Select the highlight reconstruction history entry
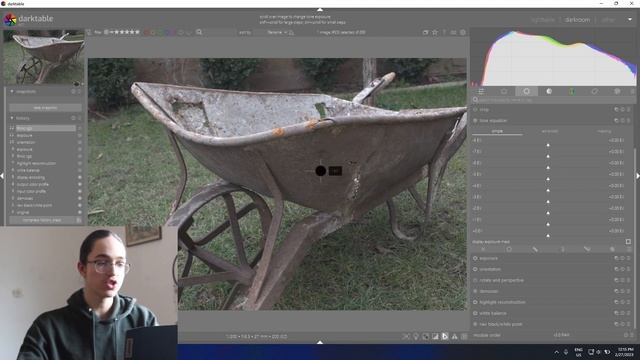This screenshot has width=640, height=360. tap(36, 163)
